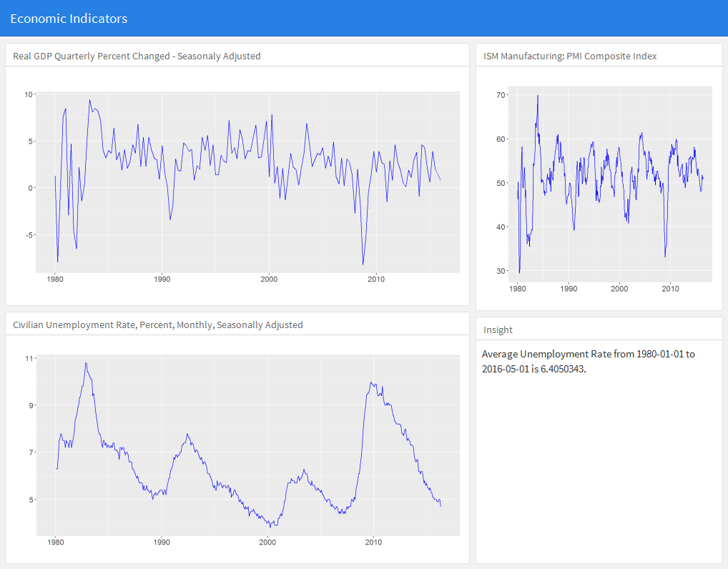Image resolution: width=728 pixels, height=569 pixels.
Task: Select the 2010 label on unemployment chart
Action: tap(373, 543)
